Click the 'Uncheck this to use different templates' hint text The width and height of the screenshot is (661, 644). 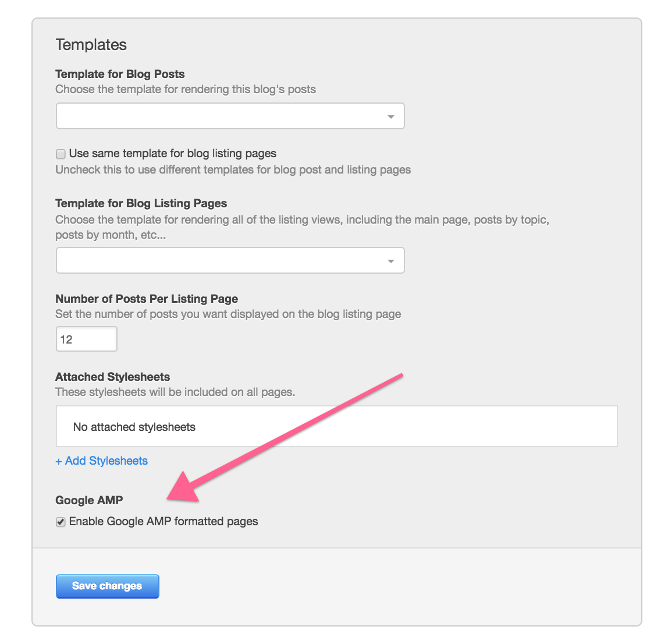click(233, 170)
